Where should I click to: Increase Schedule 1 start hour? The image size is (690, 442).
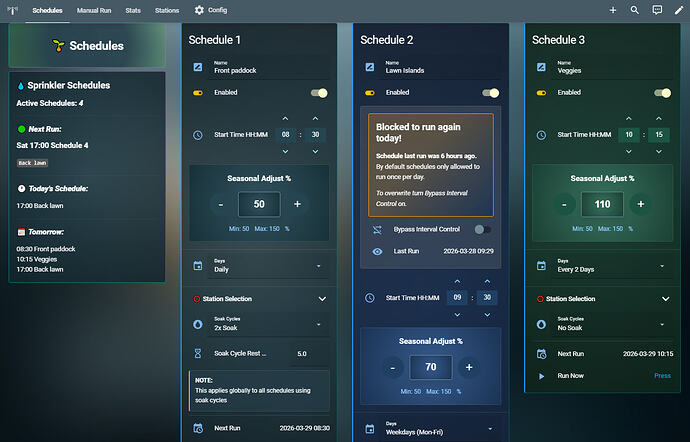(286, 118)
